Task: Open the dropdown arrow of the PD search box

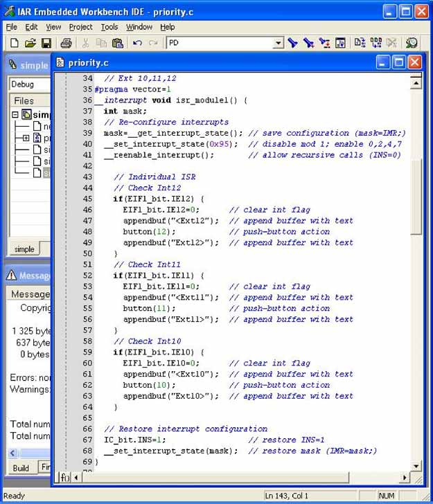Action: tap(278, 43)
